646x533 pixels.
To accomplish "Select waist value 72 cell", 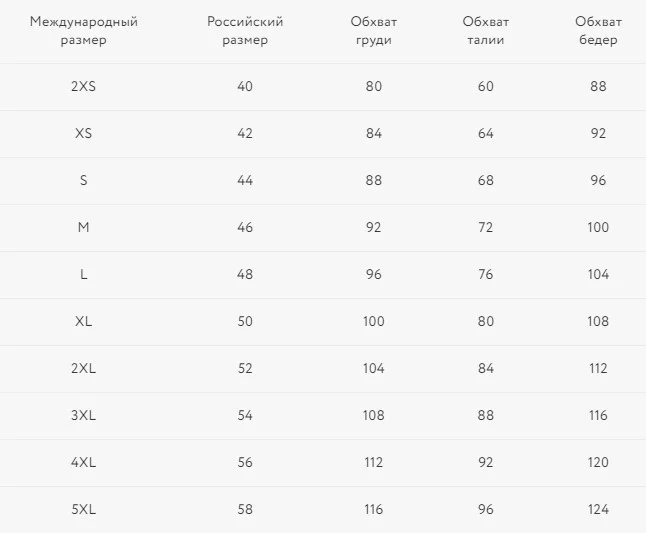I will click(x=486, y=227).
